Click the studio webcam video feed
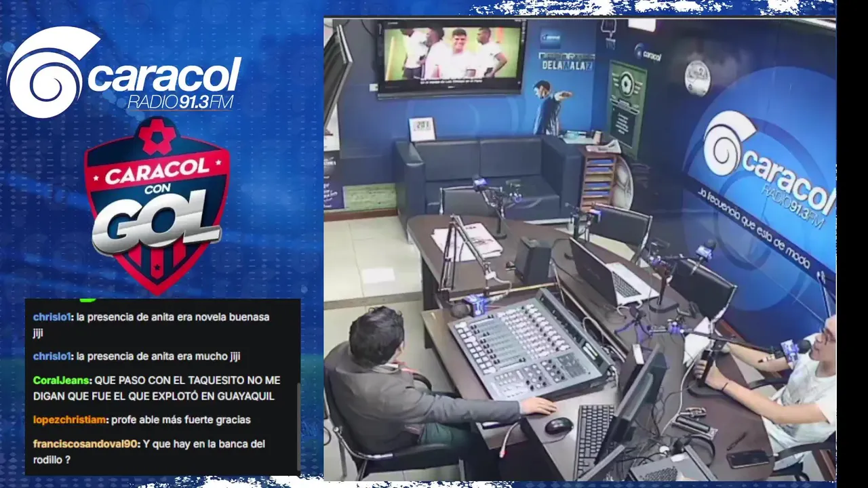The image size is (868, 488). pos(580,249)
